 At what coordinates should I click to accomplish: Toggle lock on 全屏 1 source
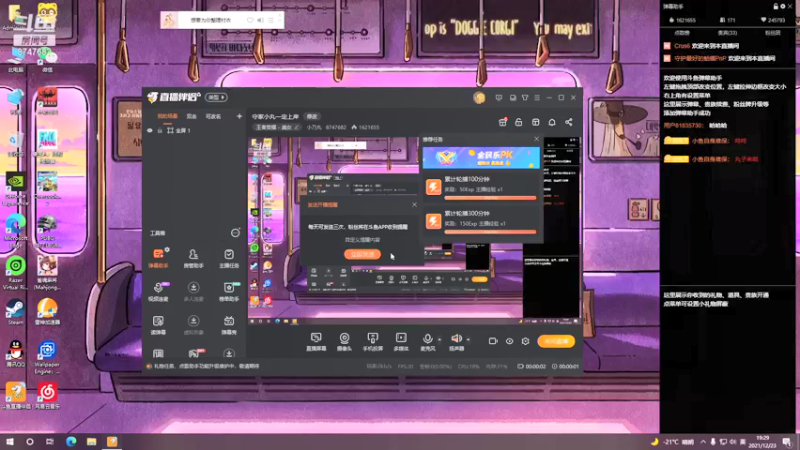[x=160, y=131]
